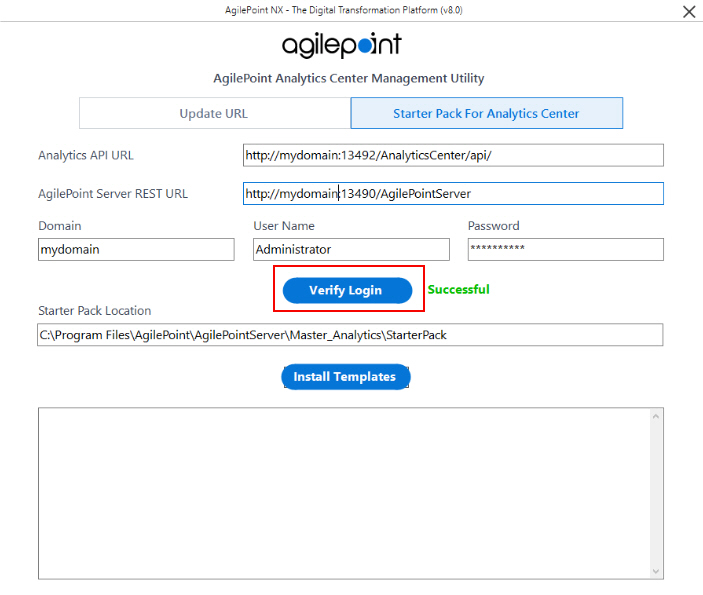703x595 pixels.
Task: Click the Domain input box
Action: point(136,249)
